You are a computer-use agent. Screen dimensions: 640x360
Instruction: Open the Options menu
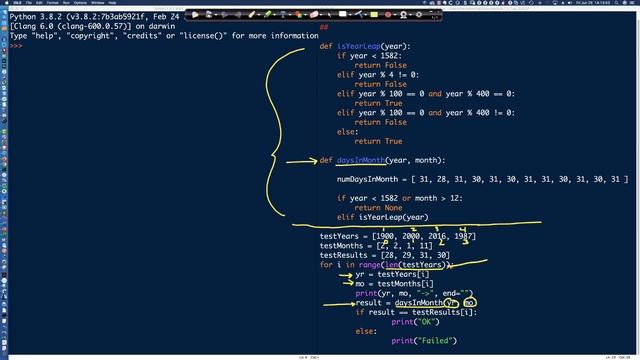coord(80,2)
